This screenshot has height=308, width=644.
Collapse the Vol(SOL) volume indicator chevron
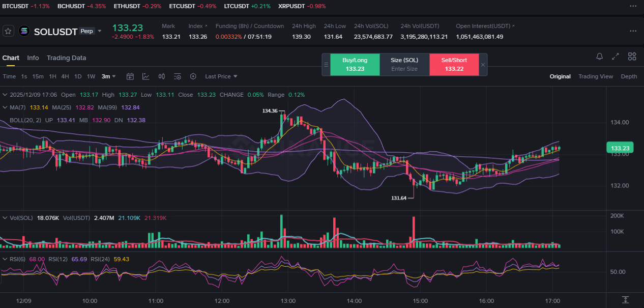[x=5, y=218]
